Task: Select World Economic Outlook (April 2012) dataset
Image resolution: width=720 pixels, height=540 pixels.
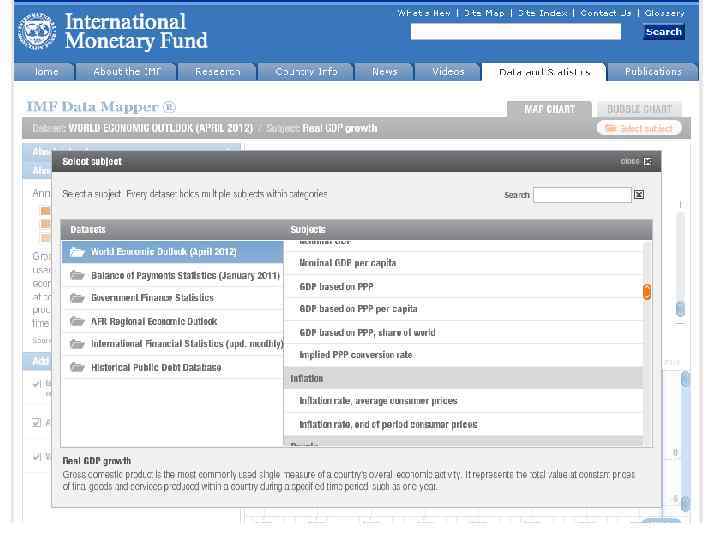Action: pyautogui.click(x=173, y=252)
